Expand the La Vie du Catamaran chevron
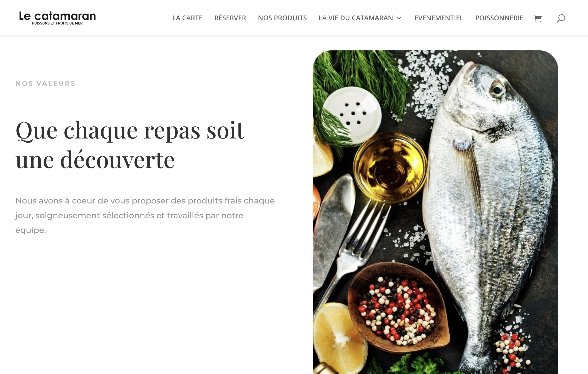The width and height of the screenshot is (588, 374). click(x=399, y=18)
